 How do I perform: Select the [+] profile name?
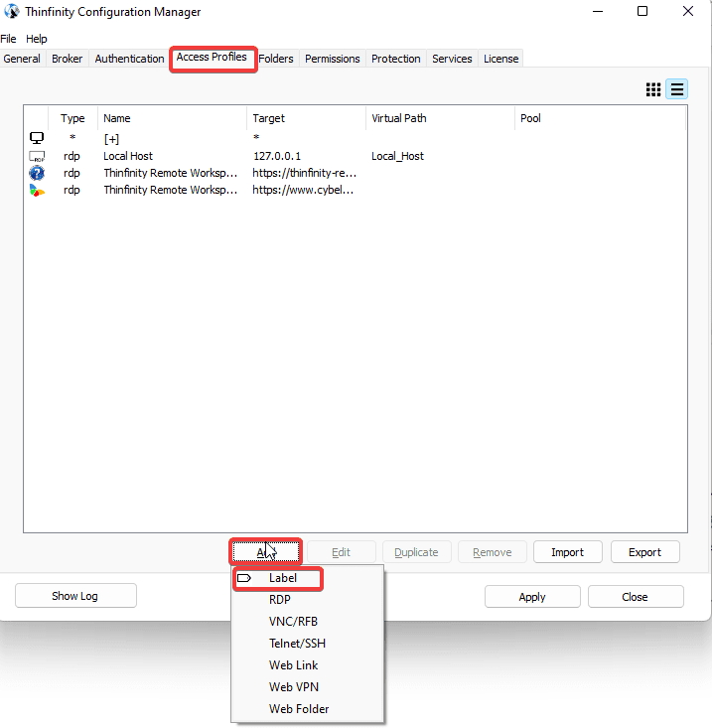click(111, 139)
